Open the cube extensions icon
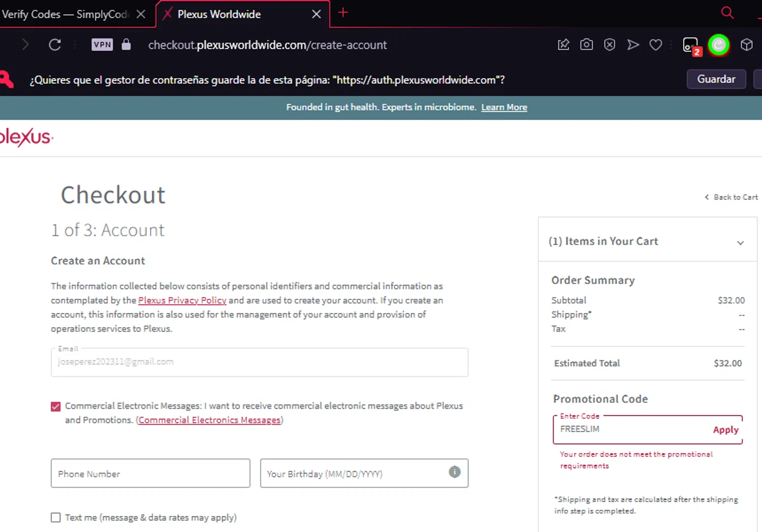Image resolution: width=762 pixels, height=532 pixels. tap(746, 45)
